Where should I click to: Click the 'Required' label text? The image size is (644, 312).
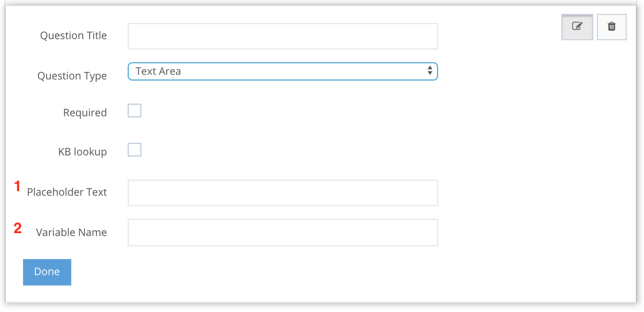(85, 113)
